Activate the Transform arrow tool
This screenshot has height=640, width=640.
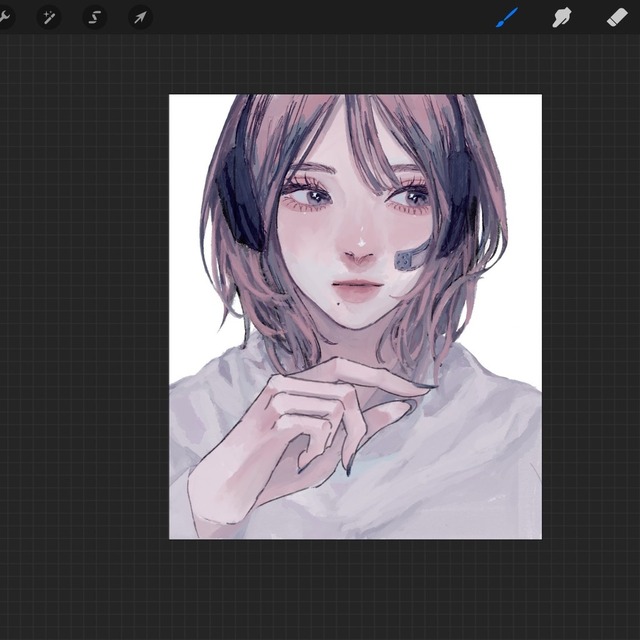tap(140, 17)
